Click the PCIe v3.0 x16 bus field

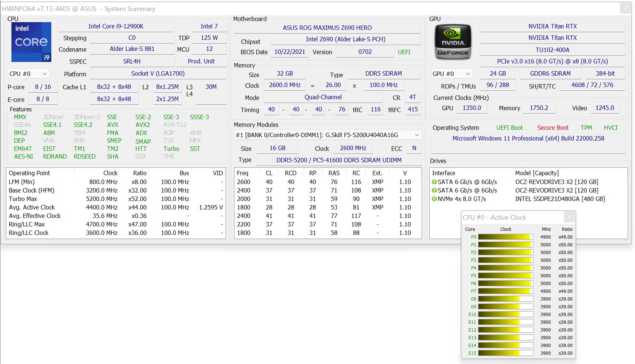pyautogui.click(x=553, y=62)
